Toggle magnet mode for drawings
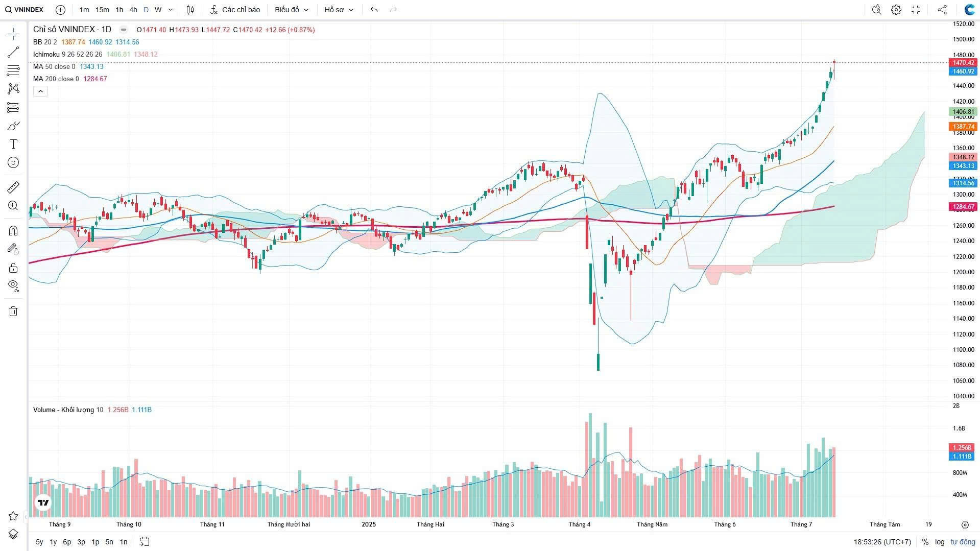The width and height of the screenshot is (980, 551). tap(13, 231)
